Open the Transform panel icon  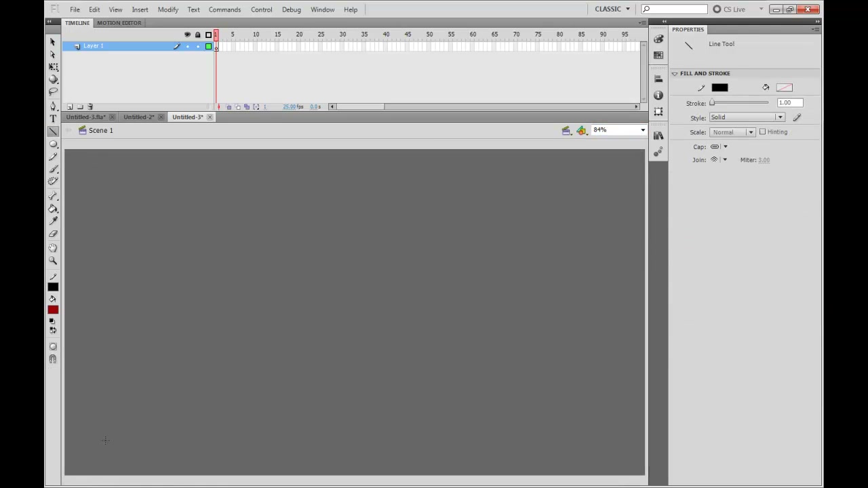658,112
